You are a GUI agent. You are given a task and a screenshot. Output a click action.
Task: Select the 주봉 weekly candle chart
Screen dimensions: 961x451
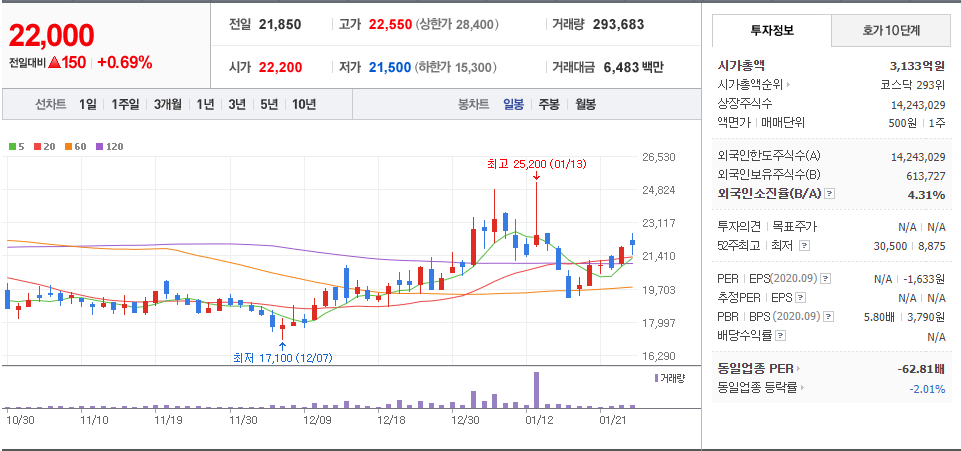pyautogui.click(x=549, y=104)
